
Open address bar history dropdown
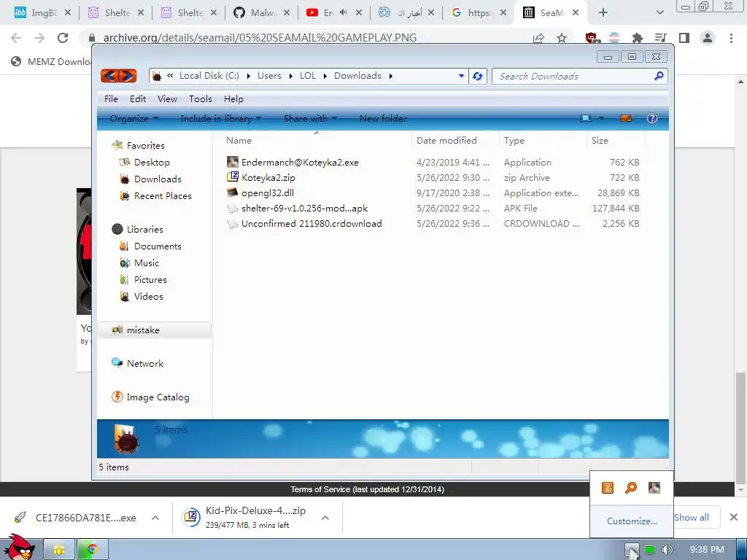coord(461,76)
